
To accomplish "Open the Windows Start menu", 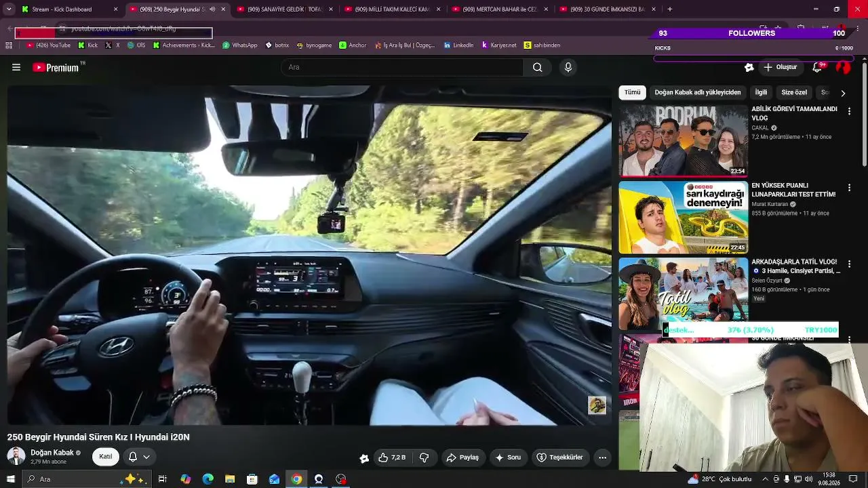I will pyautogui.click(x=10, y=479).
